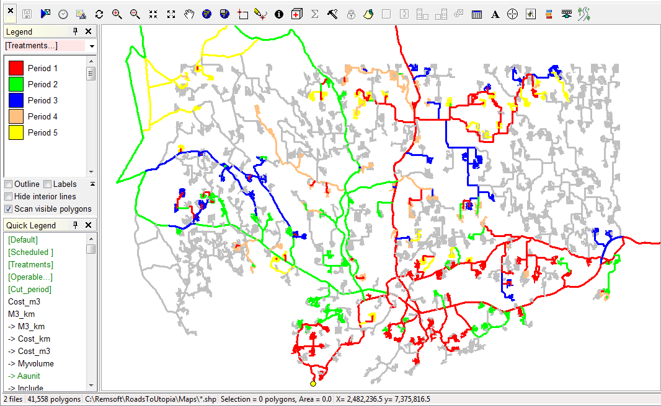Click the plain blue globe icon
Viewport: 661px width, 406px height.
(x=207, y=14)
